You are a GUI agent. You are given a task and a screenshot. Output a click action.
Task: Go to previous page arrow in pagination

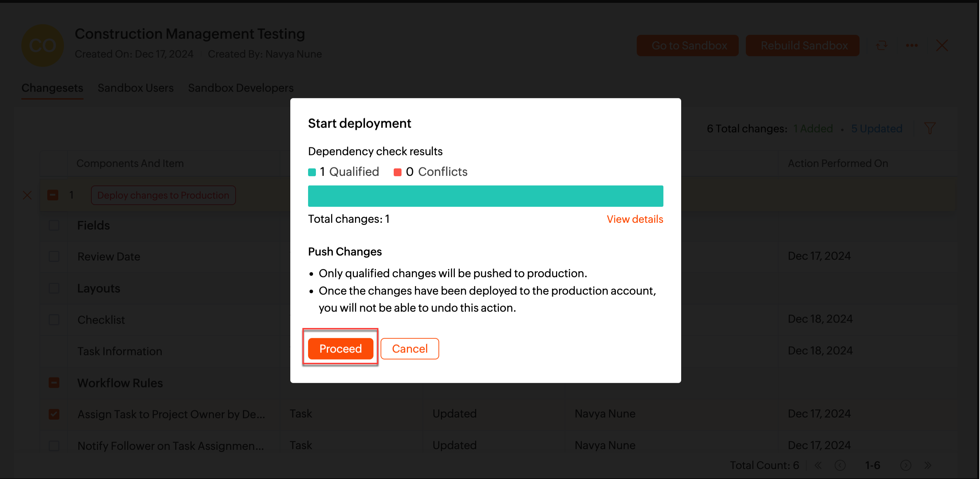840,465
